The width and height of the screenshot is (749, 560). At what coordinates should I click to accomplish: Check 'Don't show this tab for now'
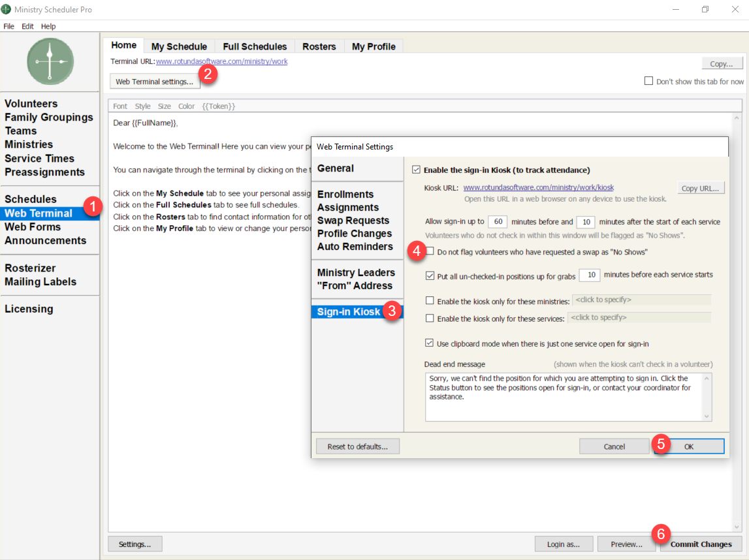pyautogui.click(x=648, y=82)
